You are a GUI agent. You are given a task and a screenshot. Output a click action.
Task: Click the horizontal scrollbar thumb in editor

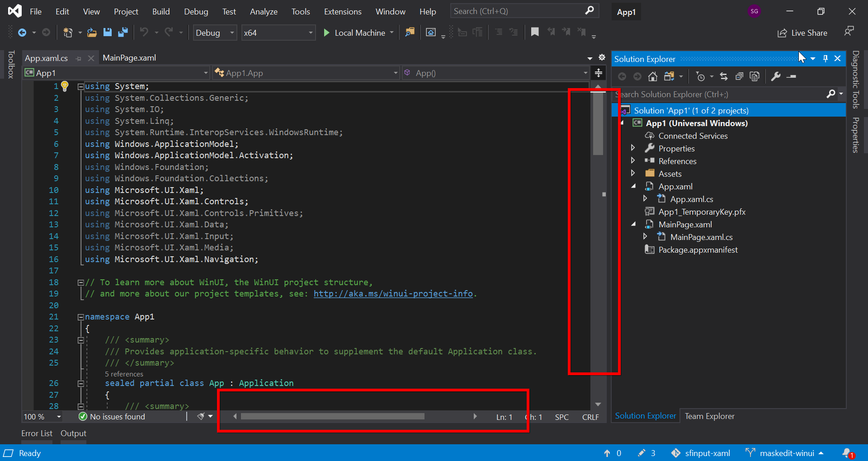tap(332, 416)
